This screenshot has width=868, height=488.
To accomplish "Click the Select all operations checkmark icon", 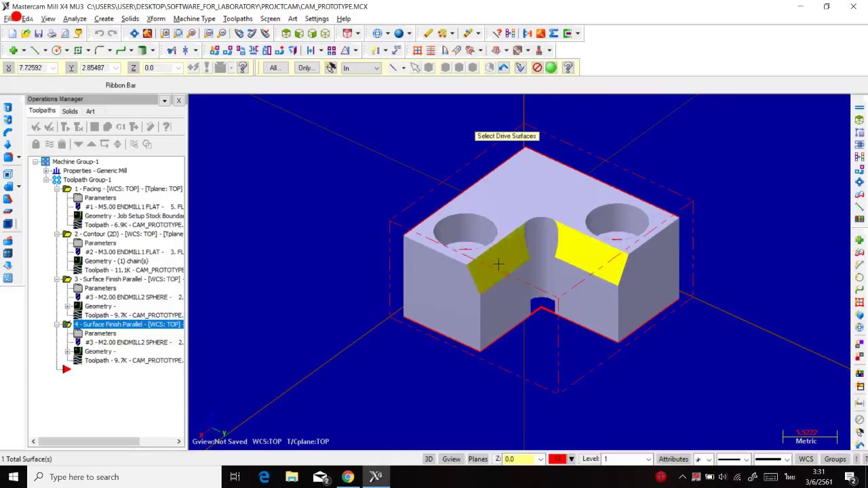I will [36, 127].
